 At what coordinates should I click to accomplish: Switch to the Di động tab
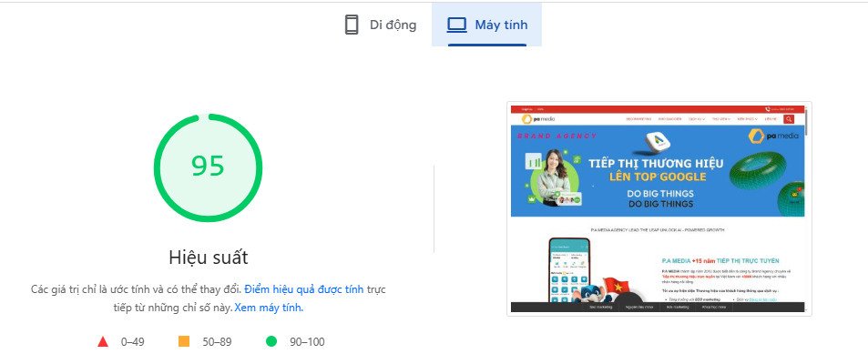(x=381, y=25)
